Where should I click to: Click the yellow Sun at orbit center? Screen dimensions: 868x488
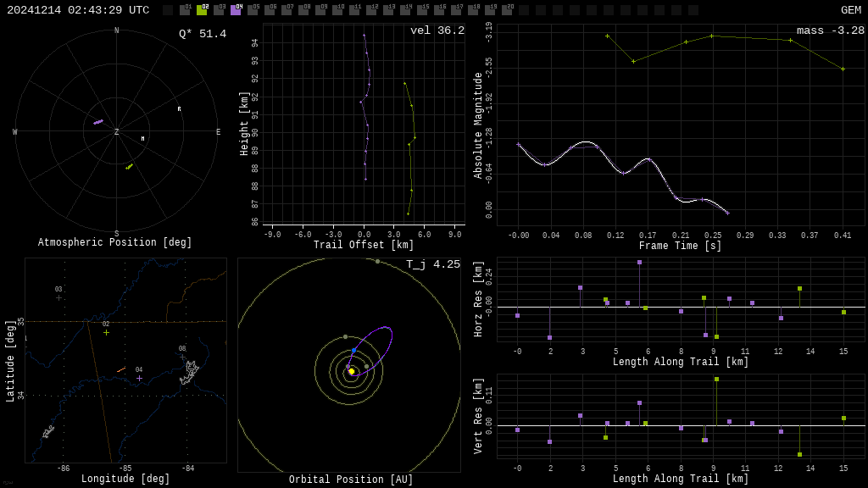(x=351, y=371)
